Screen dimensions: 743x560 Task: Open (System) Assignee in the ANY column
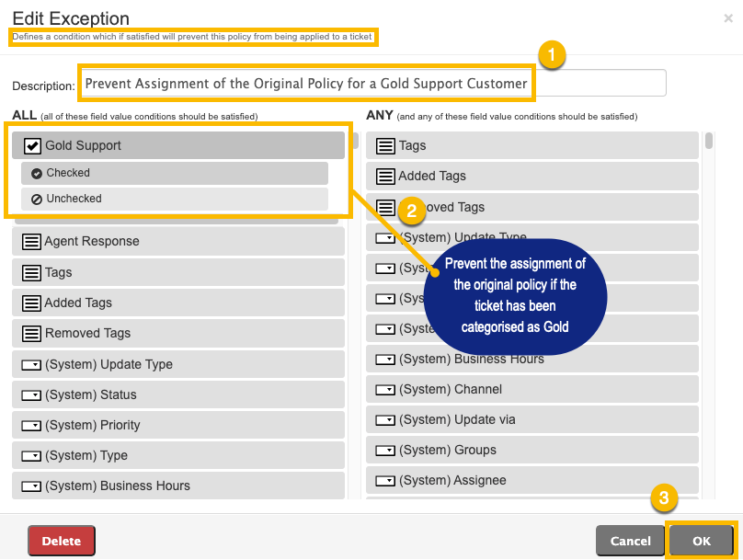(532, 480)
